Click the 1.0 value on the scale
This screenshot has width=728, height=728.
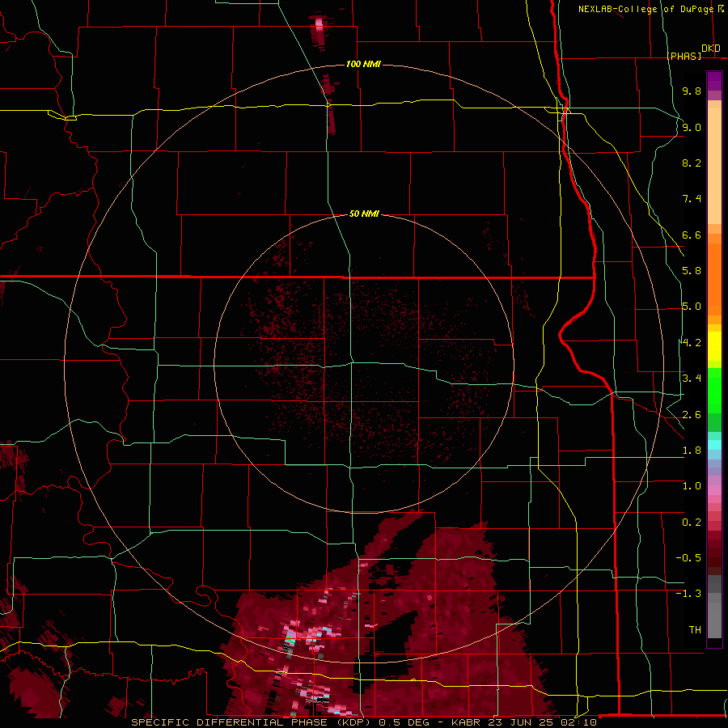(x=692, y=486)
